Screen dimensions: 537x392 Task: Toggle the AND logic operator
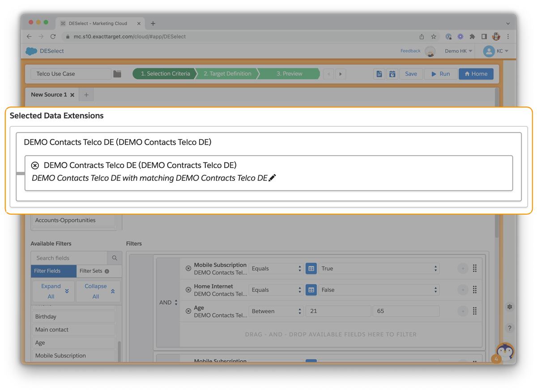(x=168, y=303)
